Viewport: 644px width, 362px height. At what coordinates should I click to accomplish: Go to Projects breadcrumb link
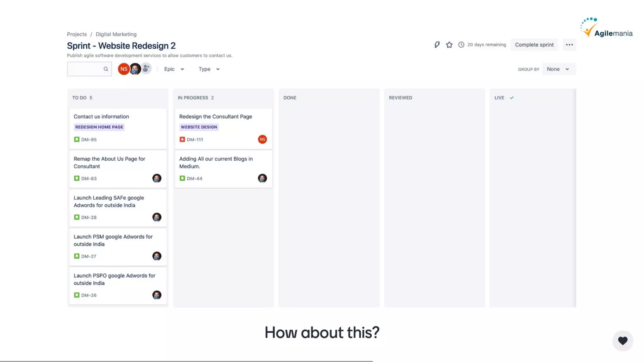(77, 34)
